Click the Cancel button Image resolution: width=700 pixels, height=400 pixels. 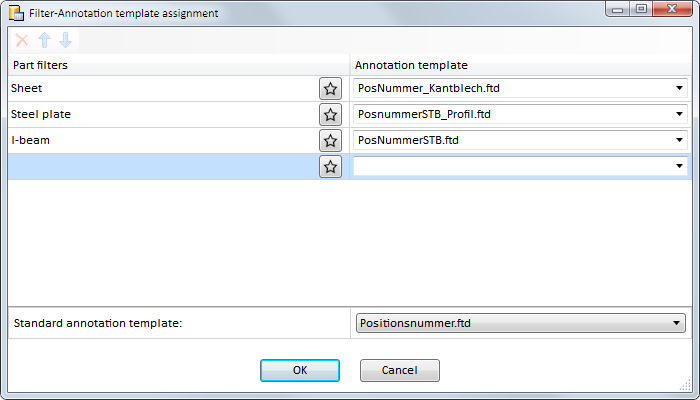point(400,371)
